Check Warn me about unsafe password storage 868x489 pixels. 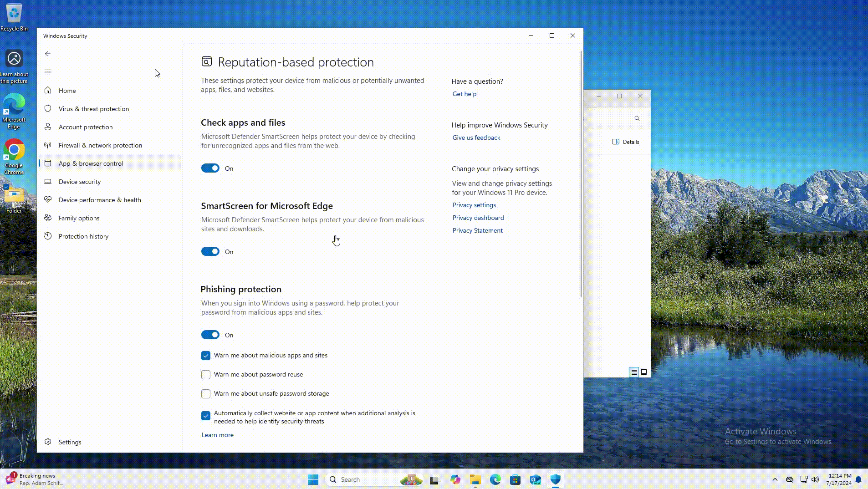[x=206, y=394]
